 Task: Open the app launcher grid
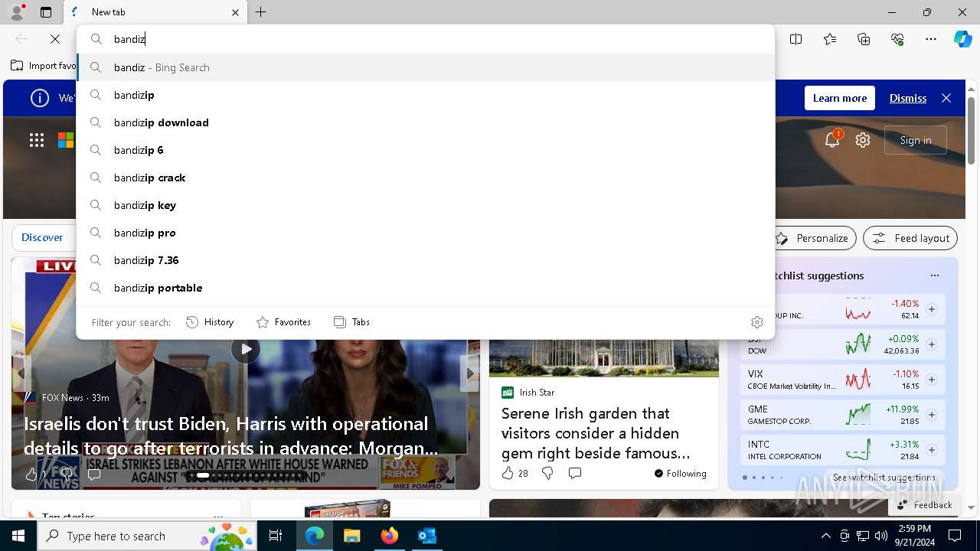(x=37, y=140)
